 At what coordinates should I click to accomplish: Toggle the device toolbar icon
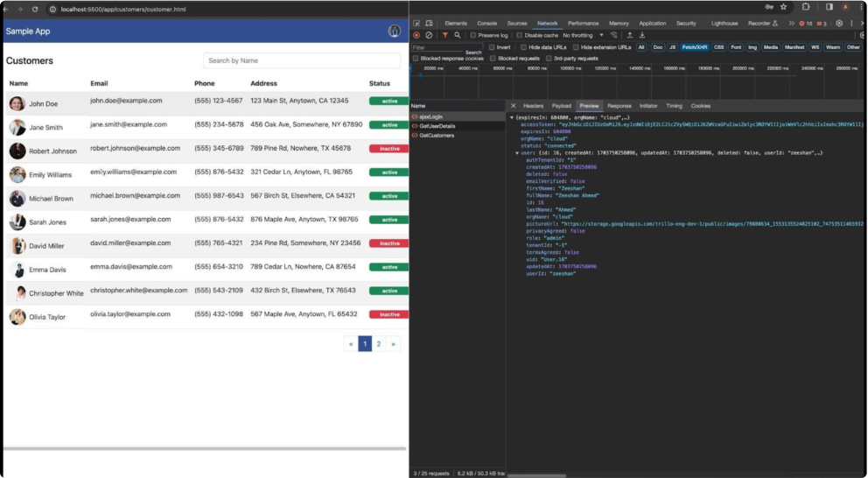click(429, 24)
